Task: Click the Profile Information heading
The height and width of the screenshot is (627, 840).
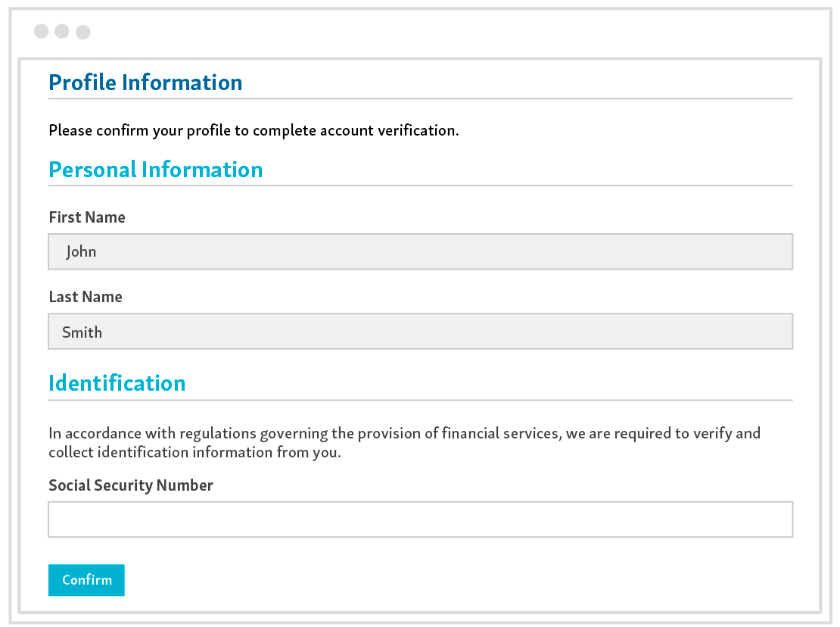Action: [145, 83]
